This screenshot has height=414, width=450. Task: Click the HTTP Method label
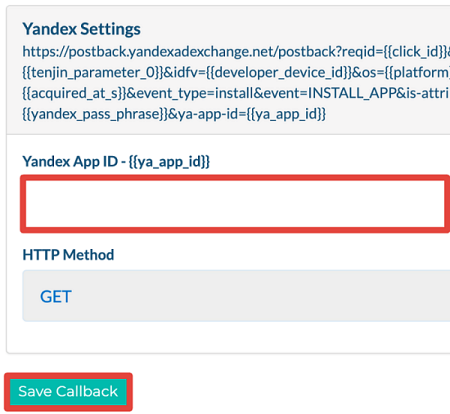[x=68, y=255]
